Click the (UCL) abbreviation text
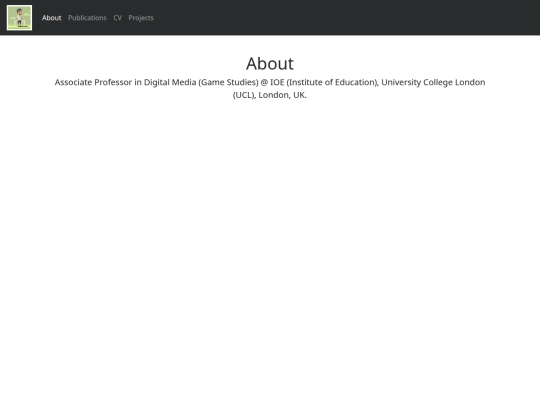Viewport: 540px width, 405px height. pyautogui.click(x=245, y=95)
